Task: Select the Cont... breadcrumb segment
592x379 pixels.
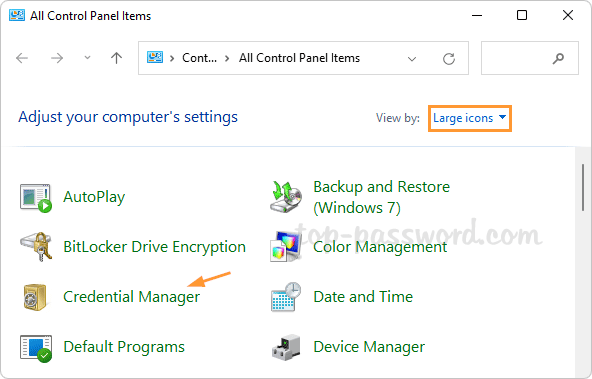Action: (199, 58)
